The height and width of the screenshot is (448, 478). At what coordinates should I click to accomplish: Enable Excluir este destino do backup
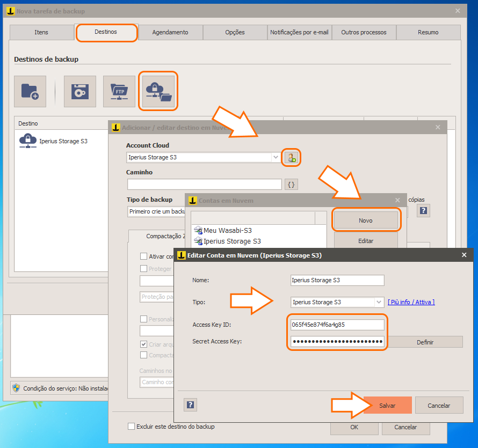click(132, 427)
